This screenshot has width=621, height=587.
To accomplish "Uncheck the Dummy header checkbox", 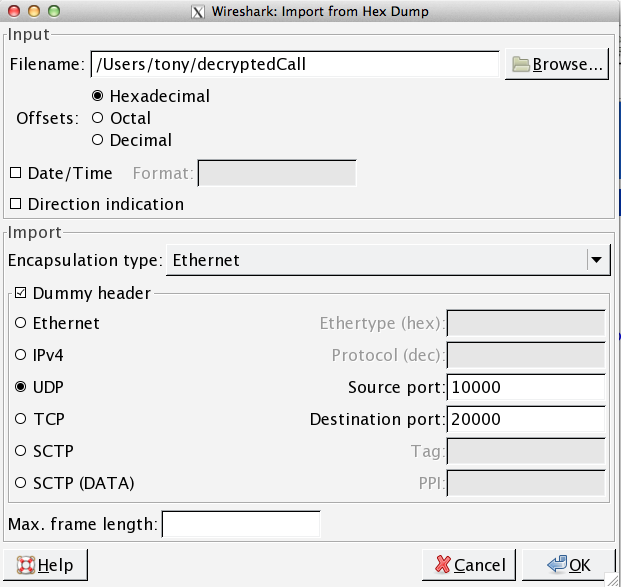I will pos(20,293).
